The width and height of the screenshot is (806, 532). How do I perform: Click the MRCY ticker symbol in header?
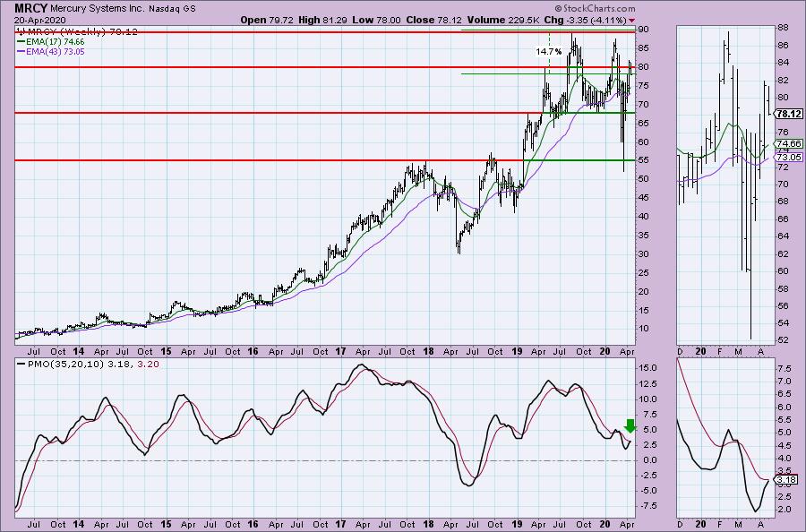coord(30,8)
